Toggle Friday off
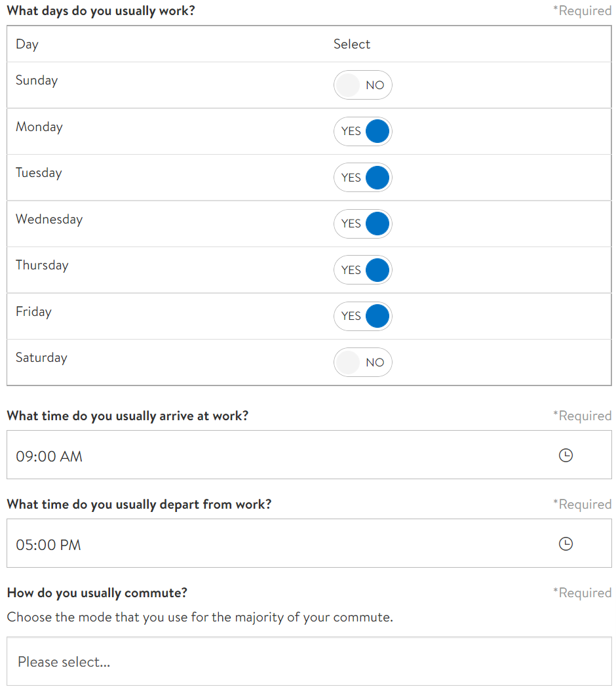 pyautogui.click(x=362, y=316)
